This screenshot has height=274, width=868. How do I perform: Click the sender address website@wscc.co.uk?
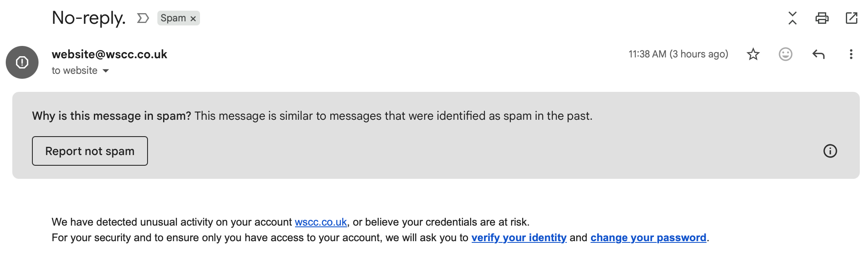[x=109, y=54]
